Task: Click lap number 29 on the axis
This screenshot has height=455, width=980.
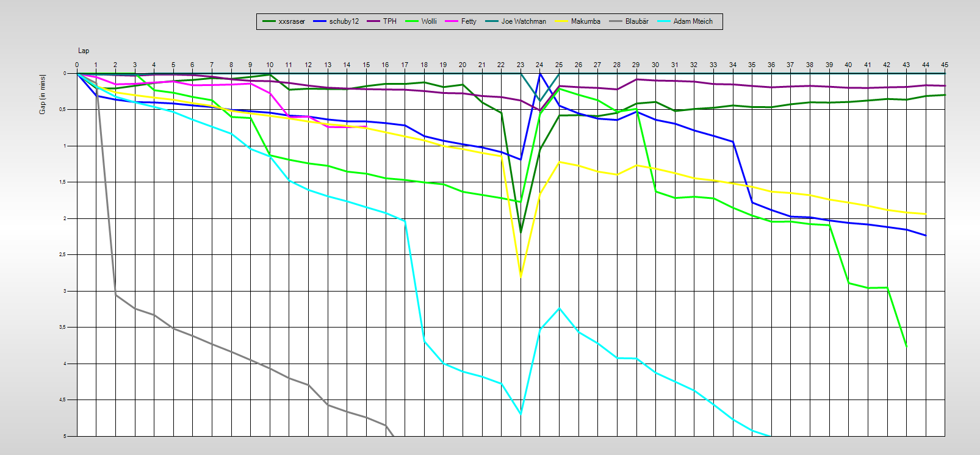Action: 636,65
